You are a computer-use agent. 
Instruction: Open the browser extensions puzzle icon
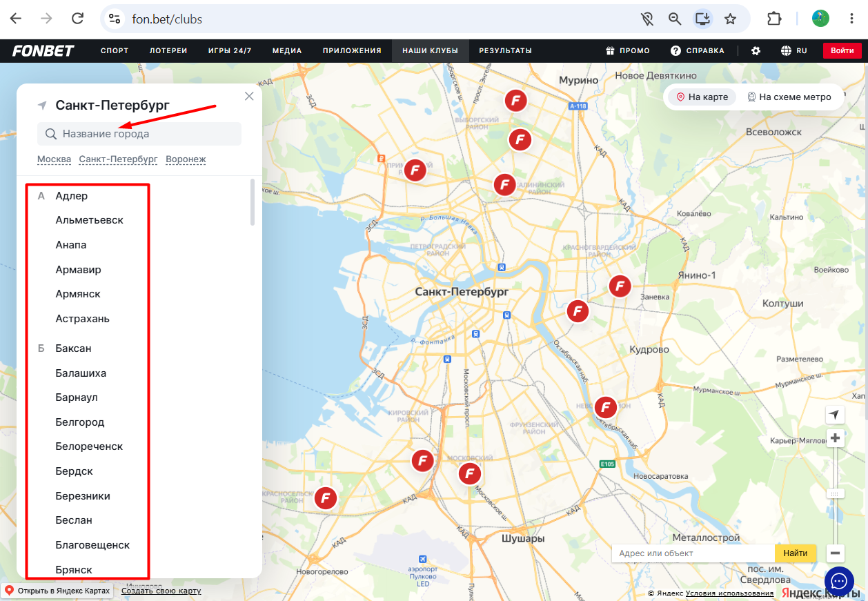pyautogui.click(x=774, y=19)
